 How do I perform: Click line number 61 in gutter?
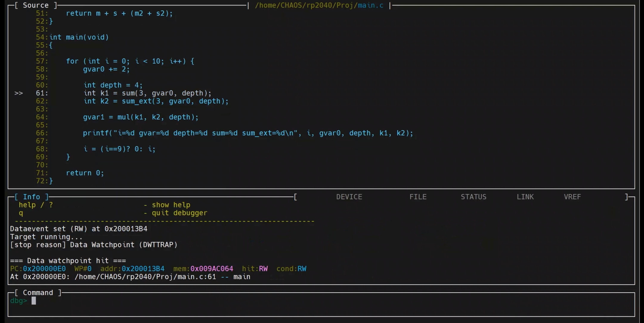41,93
